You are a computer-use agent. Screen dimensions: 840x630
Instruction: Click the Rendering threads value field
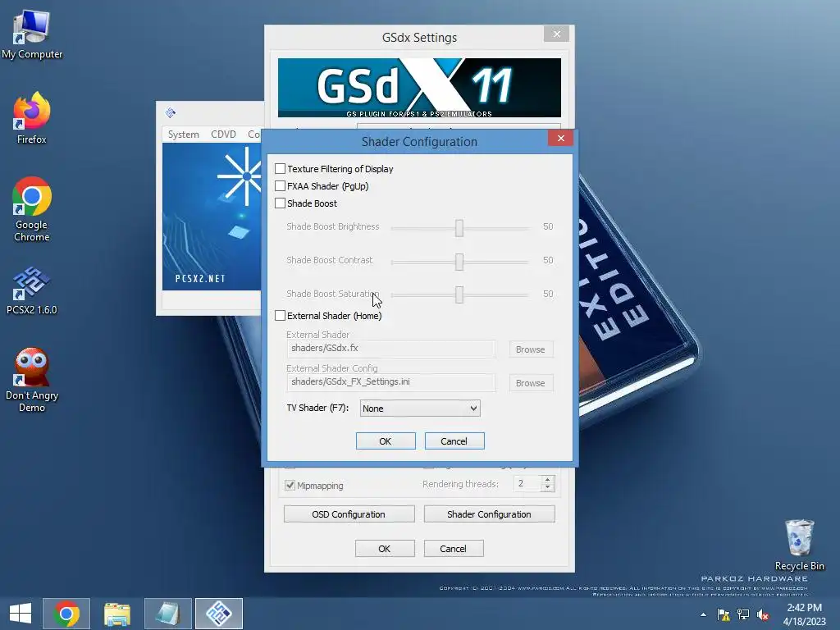point(527,484)
